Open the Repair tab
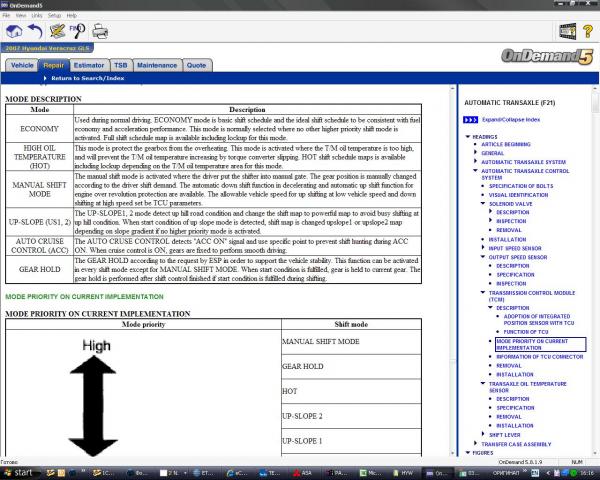Image resolution: width=600 pixels, height=480 pixels. coord(54,65)
